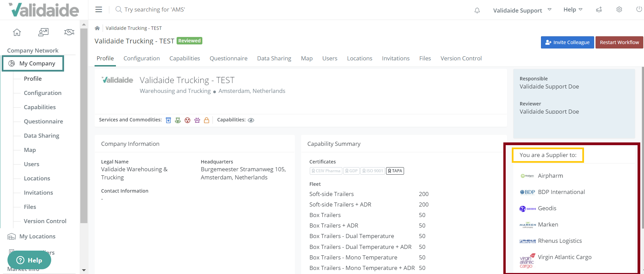This screenshot has height=274, width=644.
Task: Open Map in the sidebar tree
Action: tap(30, 150)
